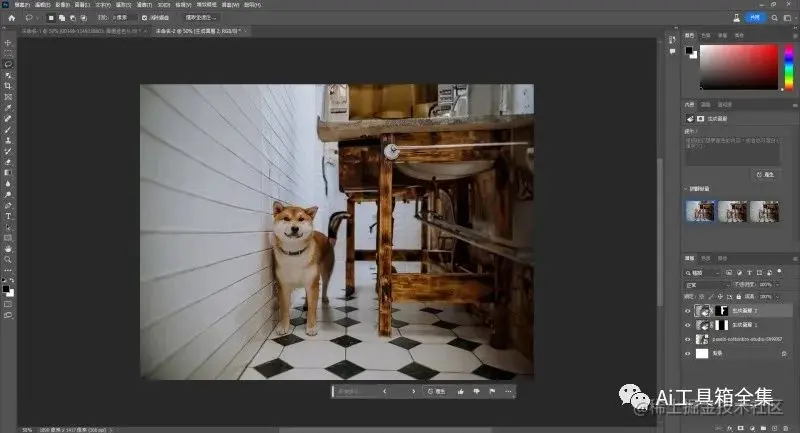Image resolution: width=800 pixels, height=433 pixels.
Task: Select the Brush tool
Action: [8, 130]
